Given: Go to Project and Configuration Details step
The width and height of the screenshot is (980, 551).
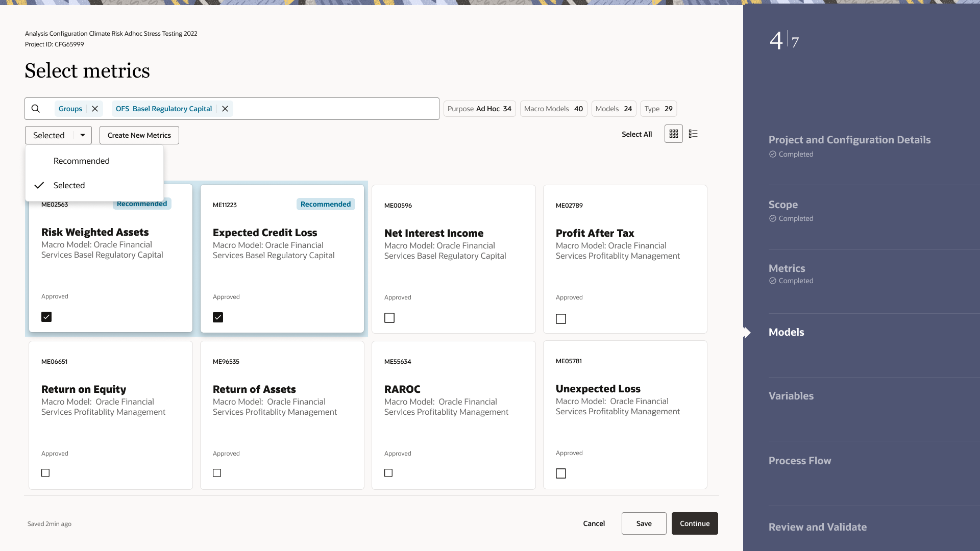Looking at the screenshot, I should pos(849,140).
